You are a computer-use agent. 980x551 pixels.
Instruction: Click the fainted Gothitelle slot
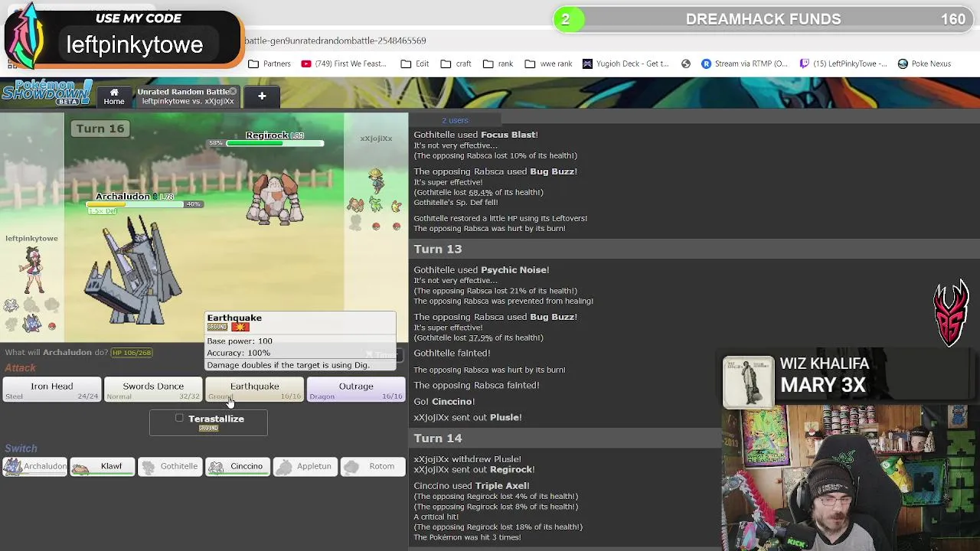169,466
